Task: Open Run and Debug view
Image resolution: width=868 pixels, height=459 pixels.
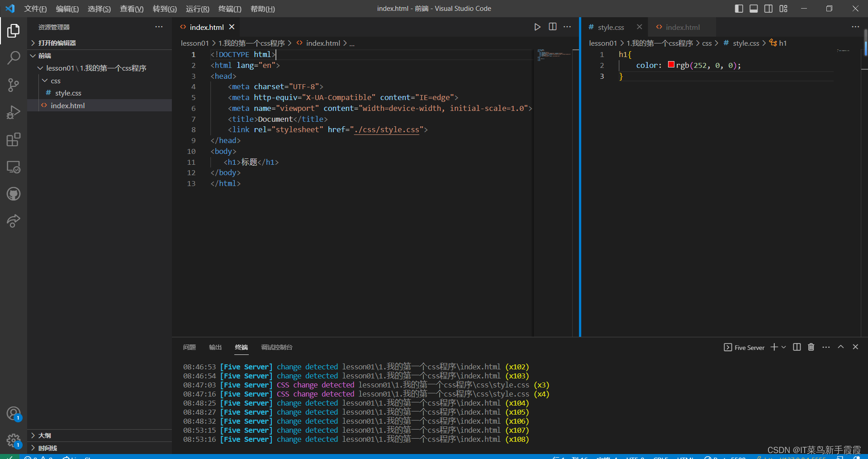Action: point(14,112)
